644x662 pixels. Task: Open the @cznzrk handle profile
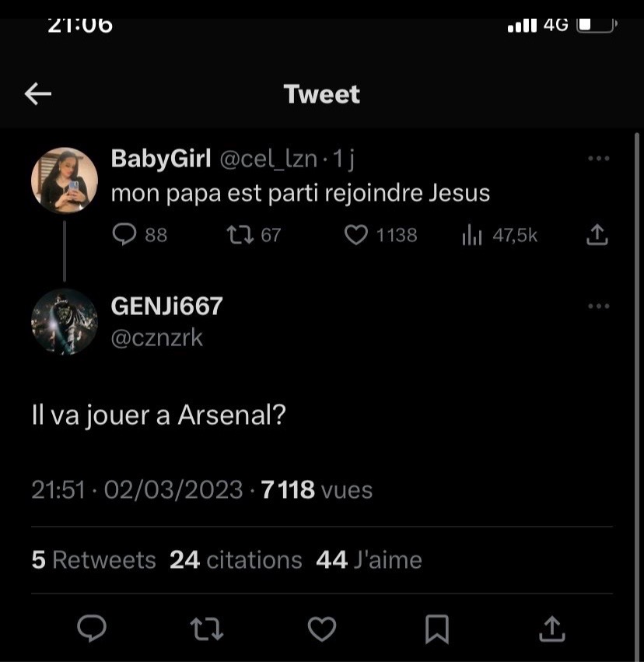157,338
